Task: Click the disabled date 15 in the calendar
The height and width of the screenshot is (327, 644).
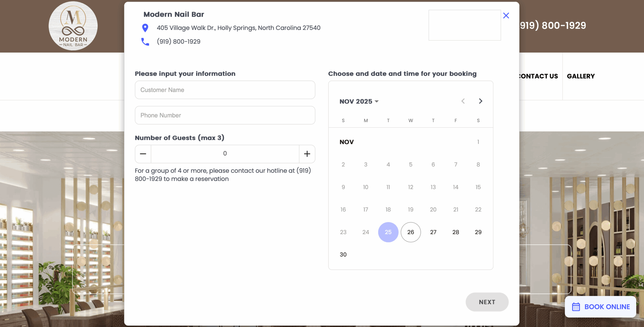Action: pyautogui.click(x=478, y=187)
